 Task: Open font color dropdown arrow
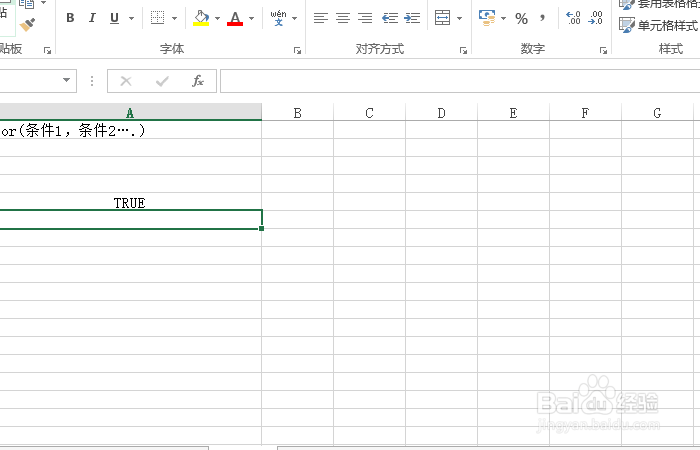251,18
